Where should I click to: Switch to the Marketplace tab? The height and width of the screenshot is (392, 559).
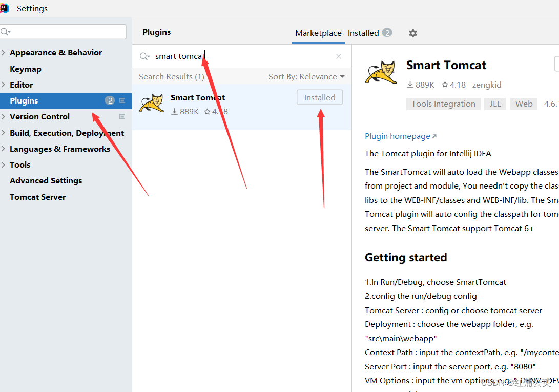[x=318, y=33]
